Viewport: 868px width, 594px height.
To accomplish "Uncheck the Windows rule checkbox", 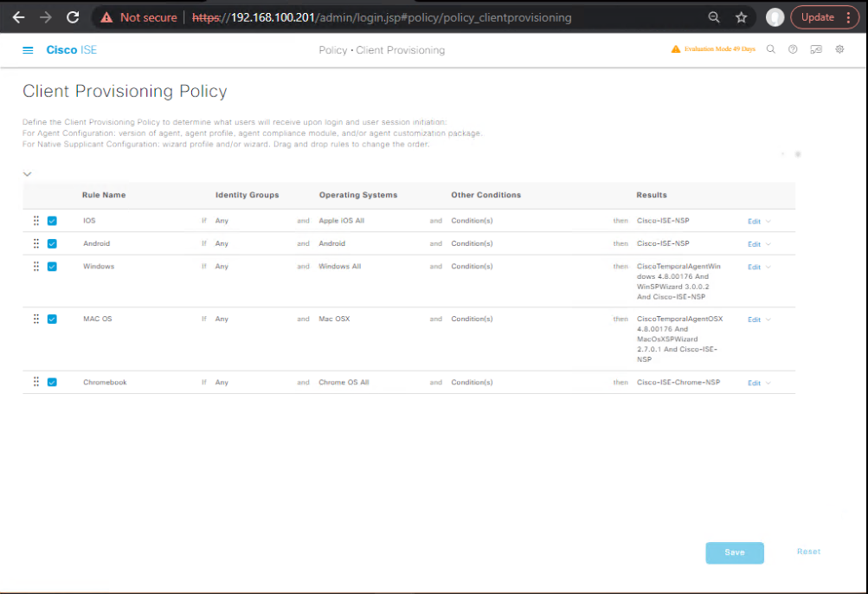I will tap(52, 267).
